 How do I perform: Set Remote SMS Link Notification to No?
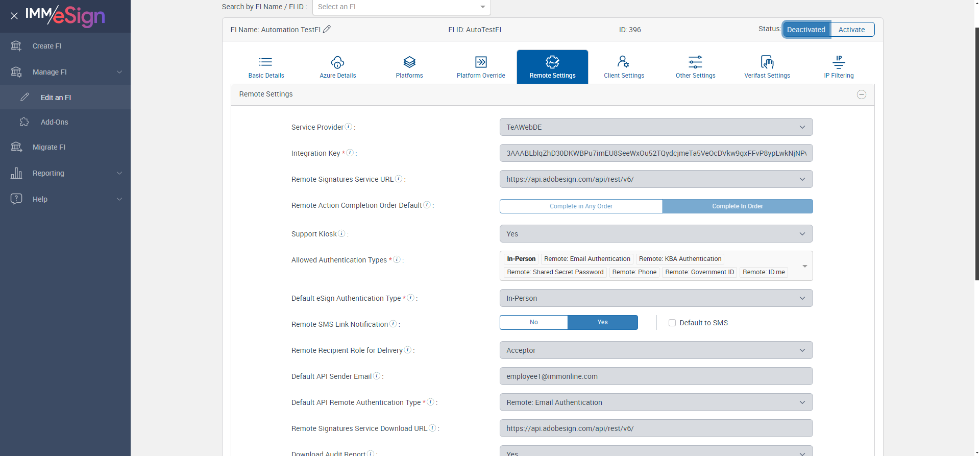(x=533, y=322)
